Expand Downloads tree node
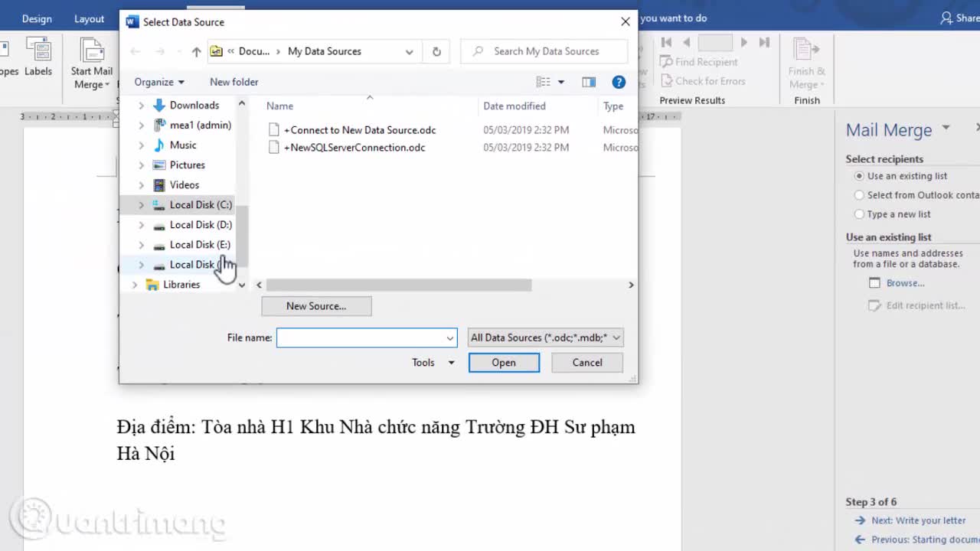Viewport: 980px width, 551px height. 141,105
